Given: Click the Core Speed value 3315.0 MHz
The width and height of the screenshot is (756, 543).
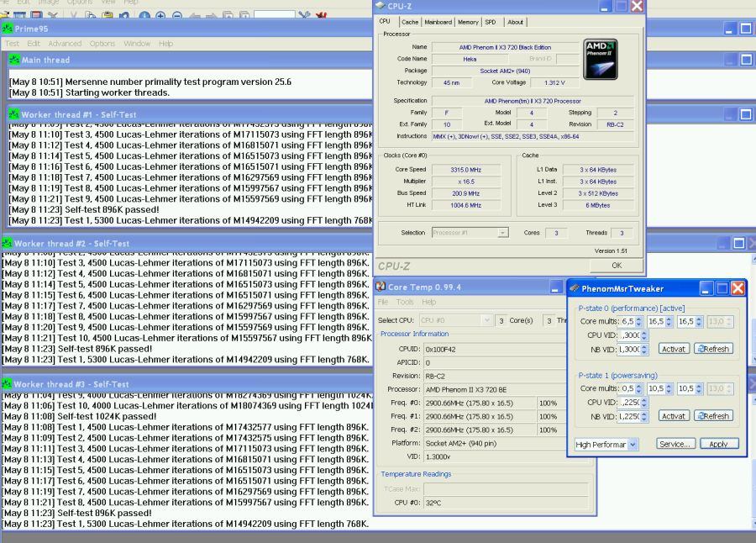Looking at the screenshot, I should point(465,170).
